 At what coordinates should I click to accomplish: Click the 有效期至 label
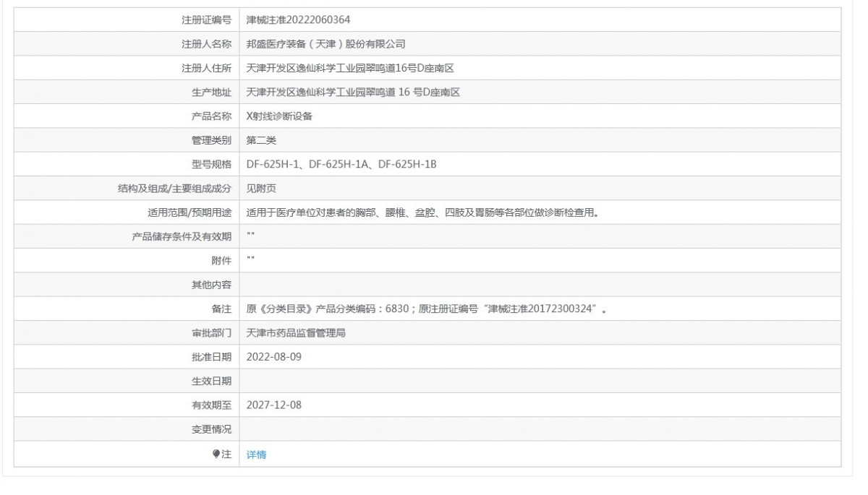tap(211, 405)
